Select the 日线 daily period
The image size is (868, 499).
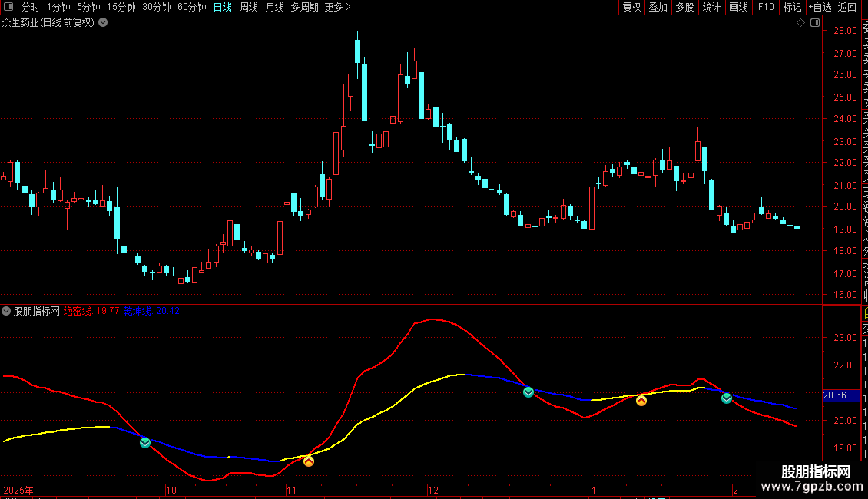tap(223, 7)
